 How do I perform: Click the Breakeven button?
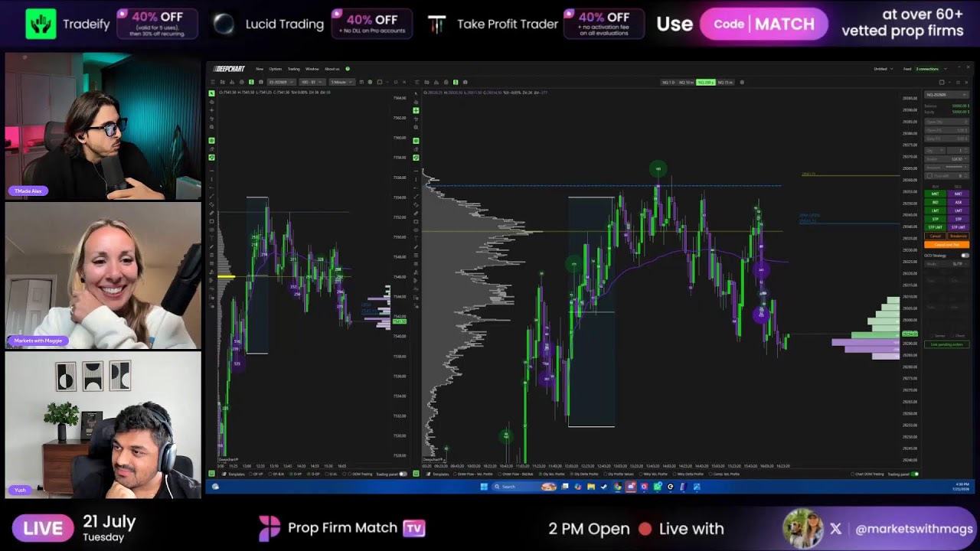pyautogui.click(x=959, y=236)
